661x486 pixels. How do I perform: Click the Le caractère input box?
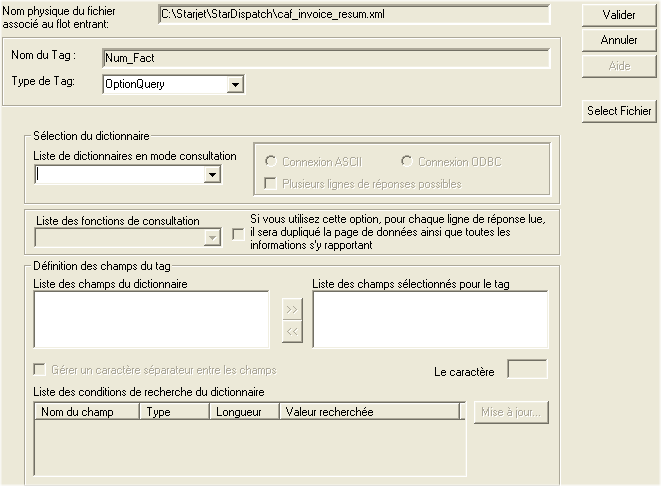[527, 370]
